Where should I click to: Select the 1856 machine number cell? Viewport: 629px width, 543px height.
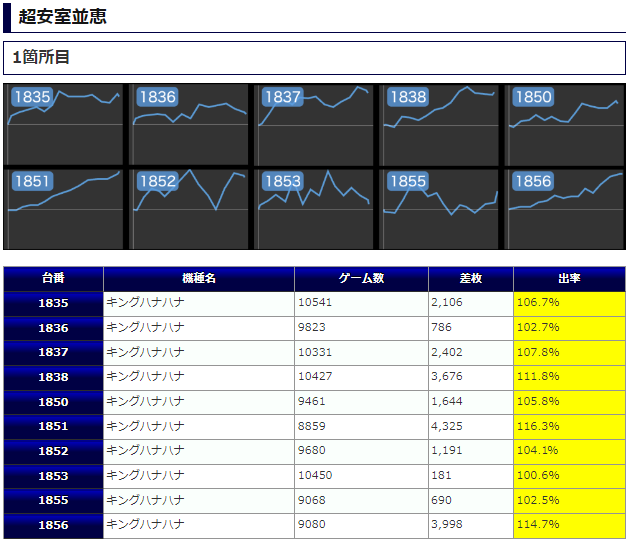click(x=53, y=525)
